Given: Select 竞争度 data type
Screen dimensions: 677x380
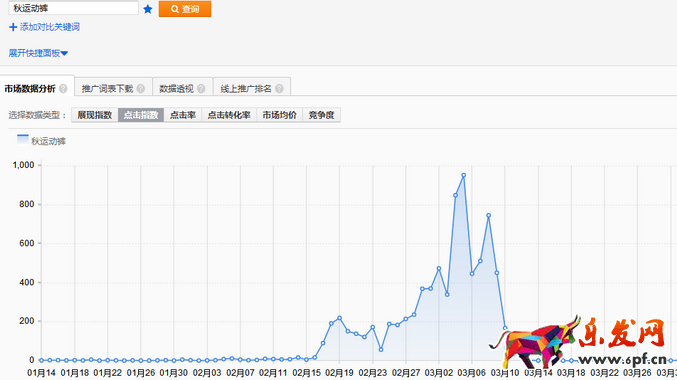Looking at the screenshot, I should click(321, 115).
